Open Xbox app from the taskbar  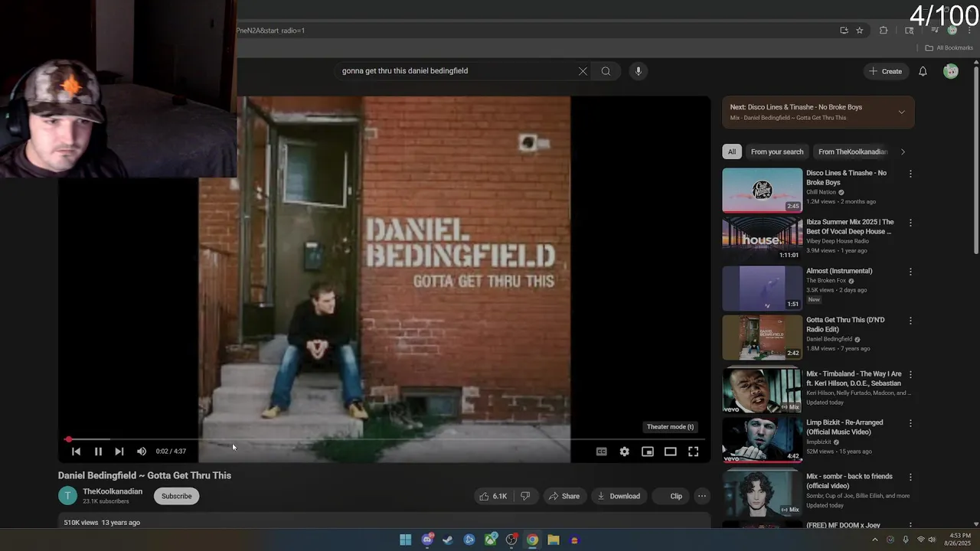coord(491,540)
